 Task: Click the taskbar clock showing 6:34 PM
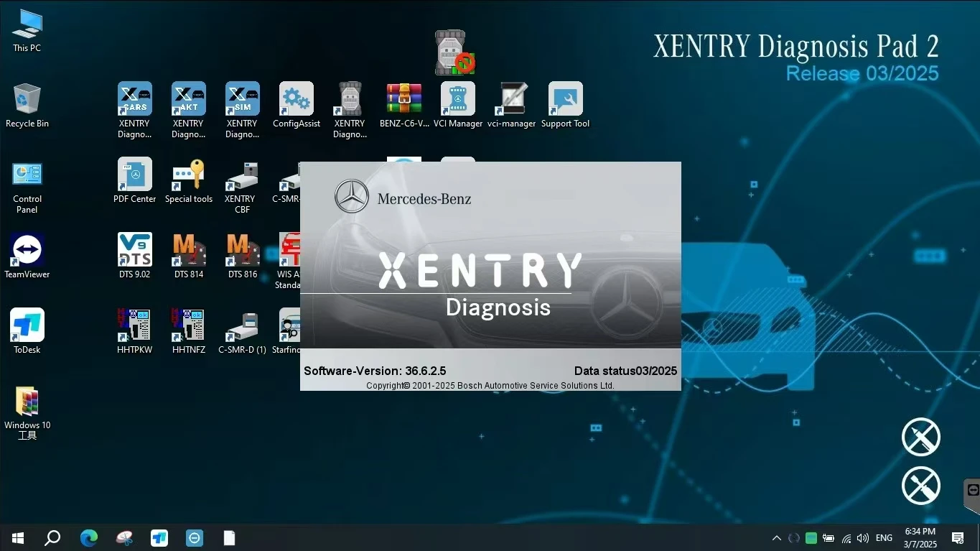[x=920, y=537]
